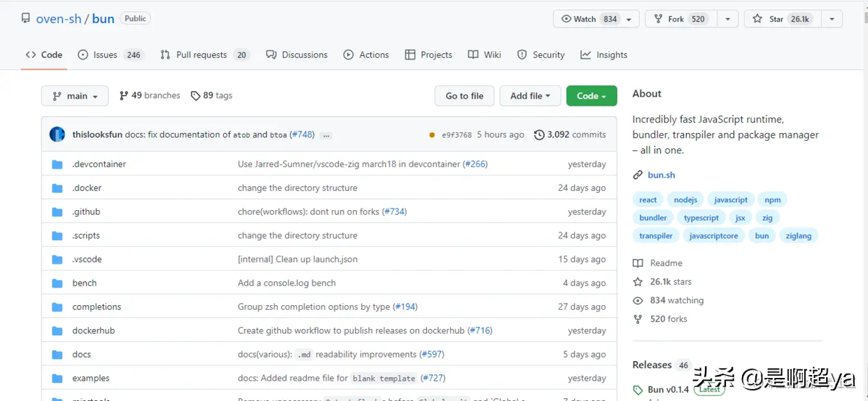The height and width of the screenshot is (401, 868).
Task: Open the Pull requests tab
Action: (x=204, y=55)
